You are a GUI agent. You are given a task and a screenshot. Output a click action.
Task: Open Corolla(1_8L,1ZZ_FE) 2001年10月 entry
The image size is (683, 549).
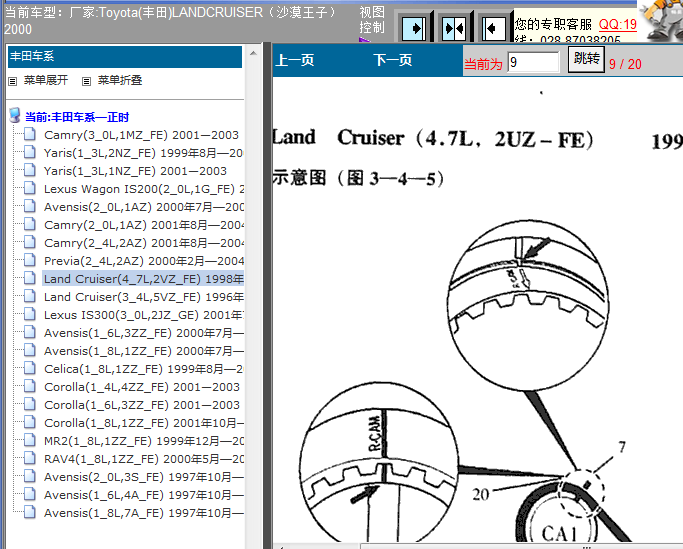point(143,423)
